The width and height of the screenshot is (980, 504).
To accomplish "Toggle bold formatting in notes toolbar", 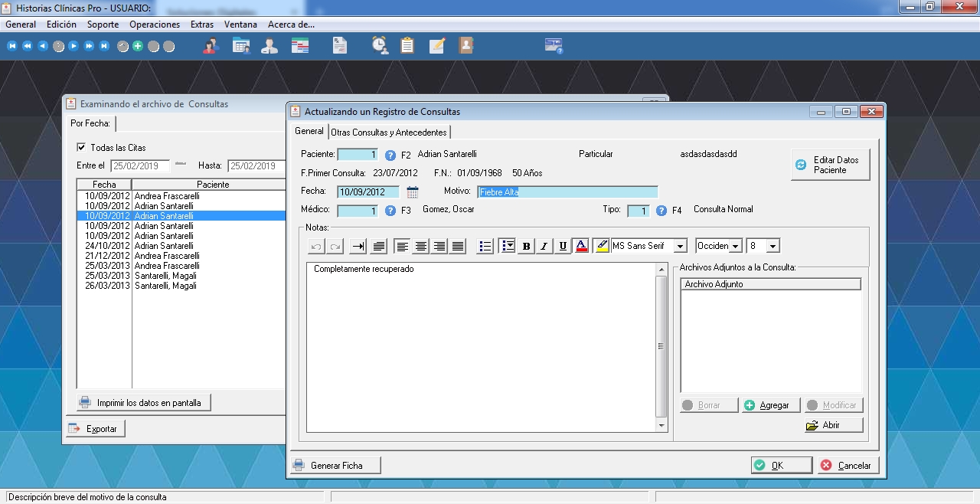I will (526, 247).
